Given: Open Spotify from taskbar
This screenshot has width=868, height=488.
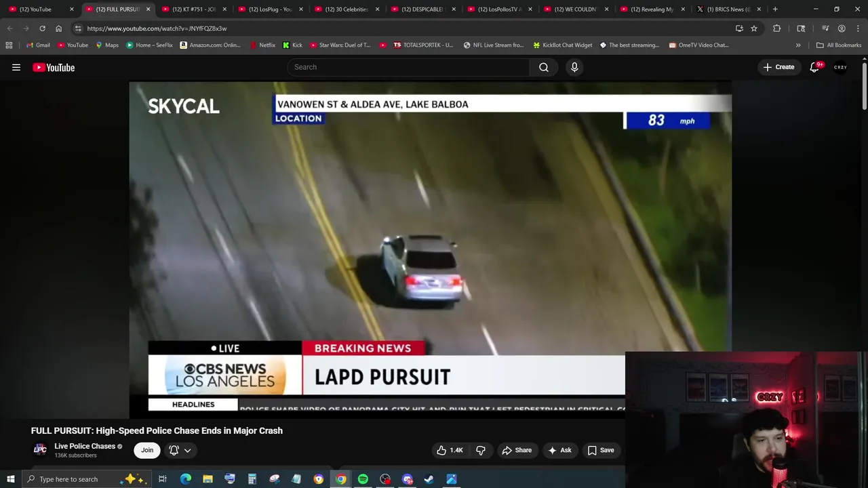Looking at the screenshot, I should [363, 479].
